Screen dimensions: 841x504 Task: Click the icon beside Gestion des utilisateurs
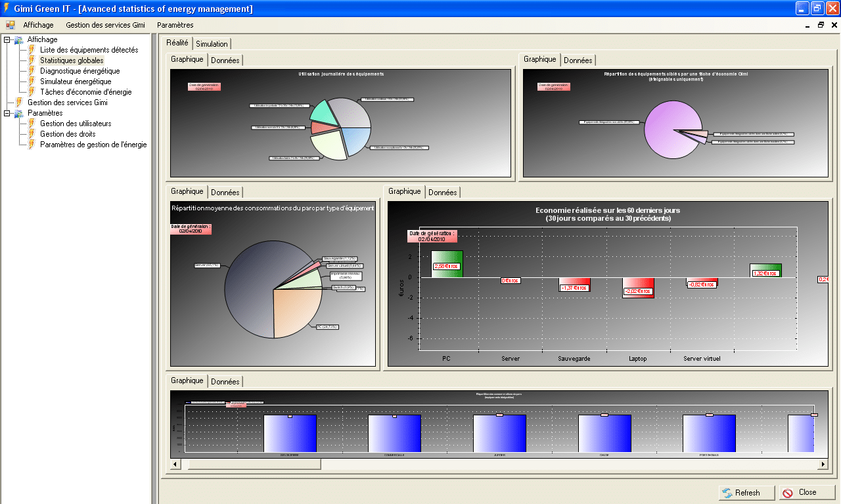click(x=32, y=124)
